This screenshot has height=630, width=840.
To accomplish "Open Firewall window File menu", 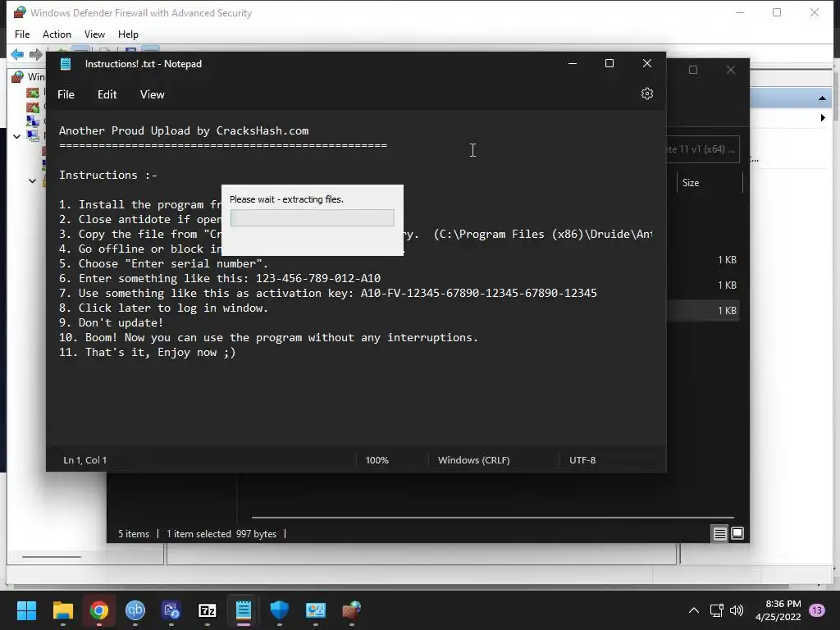I will pyautogui.click(x=22, y=34).
